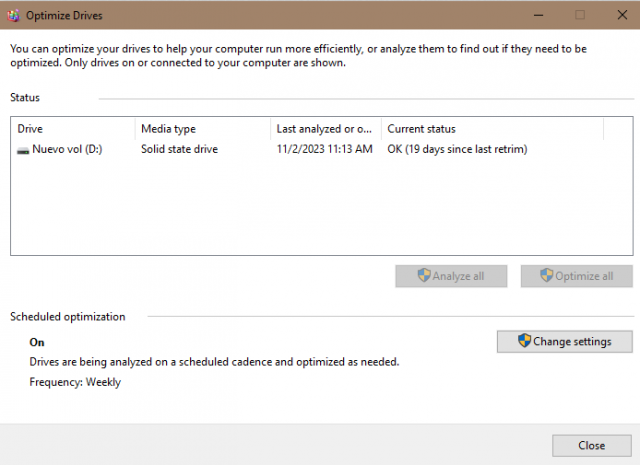Image resolution: width=640 pixels, height=465 pixels.
Task: Sort by the Drive column header
Action: point(72,129)
